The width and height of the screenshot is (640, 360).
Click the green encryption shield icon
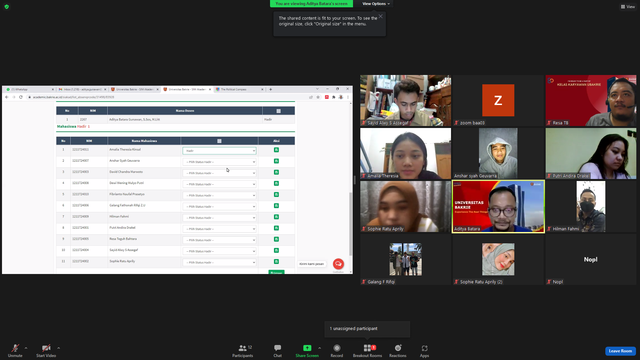pyautogui.click(x=7, y=7)
